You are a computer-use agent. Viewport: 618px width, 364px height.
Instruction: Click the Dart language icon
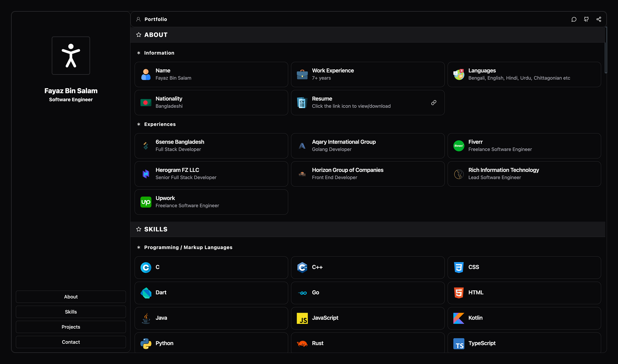[x=146, y=293]
